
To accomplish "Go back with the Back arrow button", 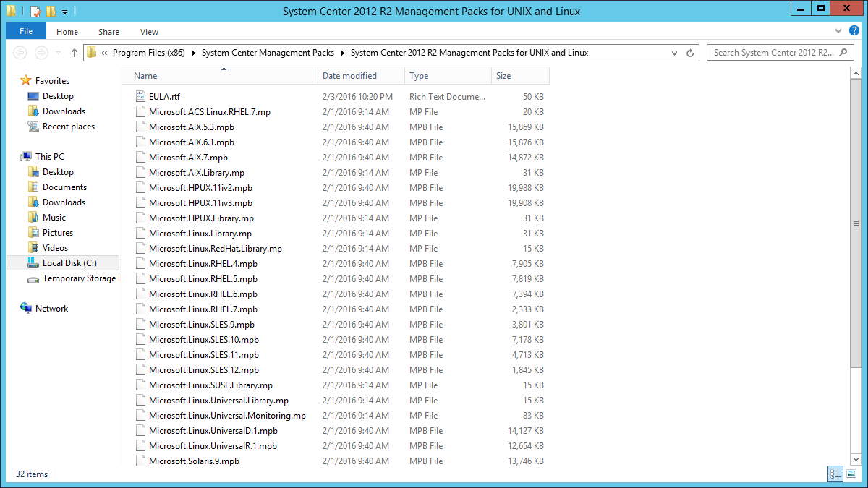I will pyautogui.click(x=20, y=53).
